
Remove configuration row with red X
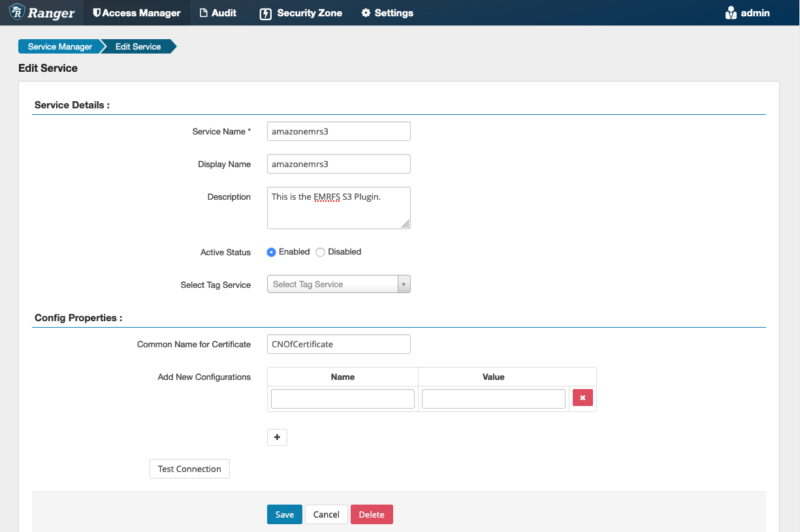583,398
